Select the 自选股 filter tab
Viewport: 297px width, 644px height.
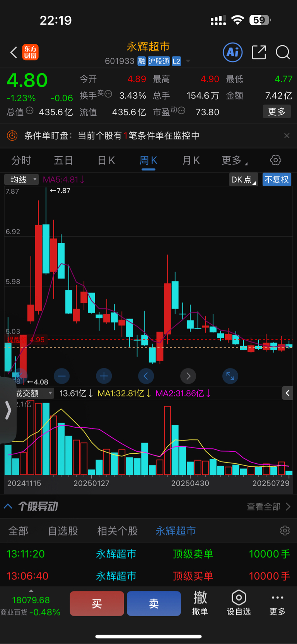click(x=63, y=531)
